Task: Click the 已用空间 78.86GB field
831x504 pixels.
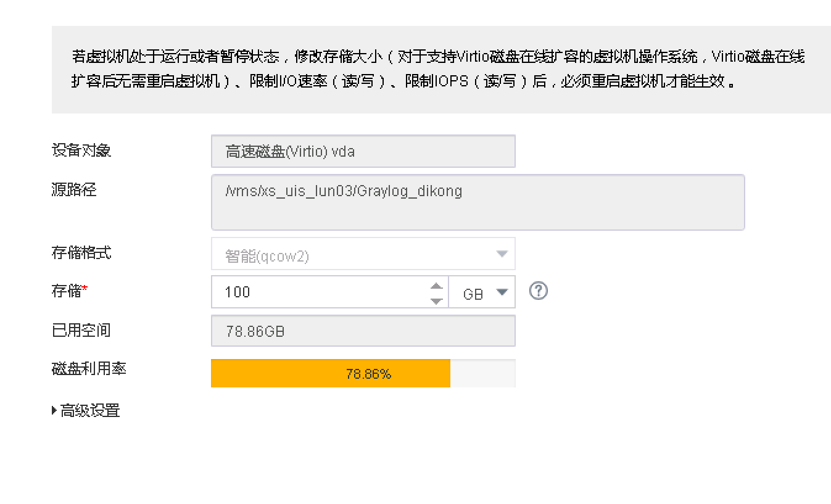Action: tap(363, 331)
